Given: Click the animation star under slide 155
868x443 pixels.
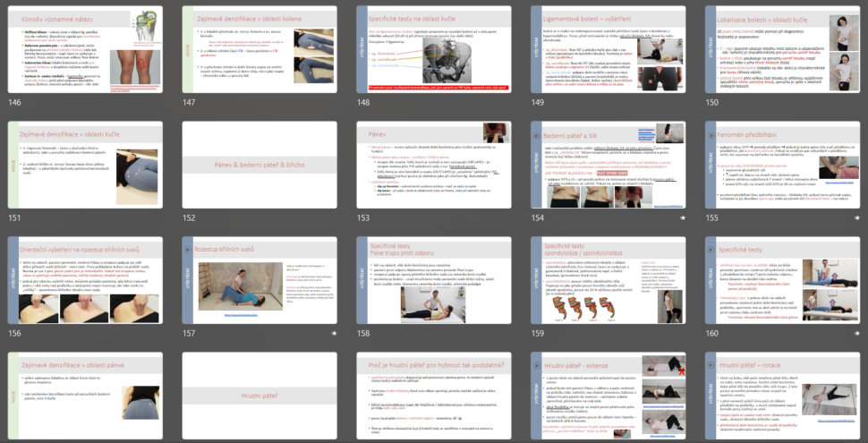Looking at the screenshot, I should (x=857, y=217).
